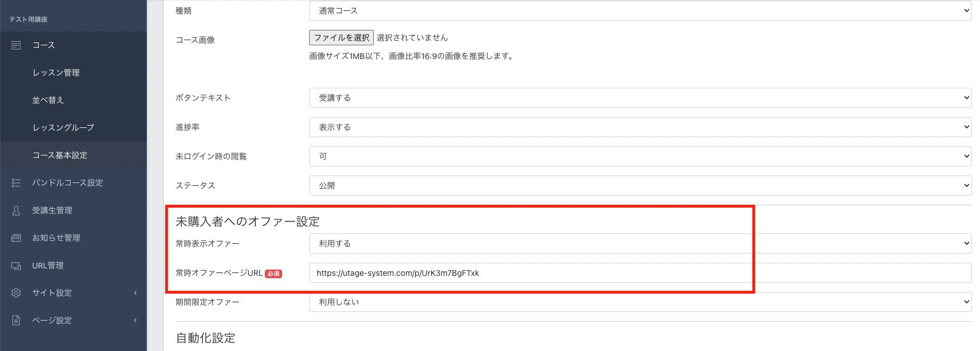Open レッスングループ menu item
The height and width of the screenshot is (351, 980).
pos(63,128)
